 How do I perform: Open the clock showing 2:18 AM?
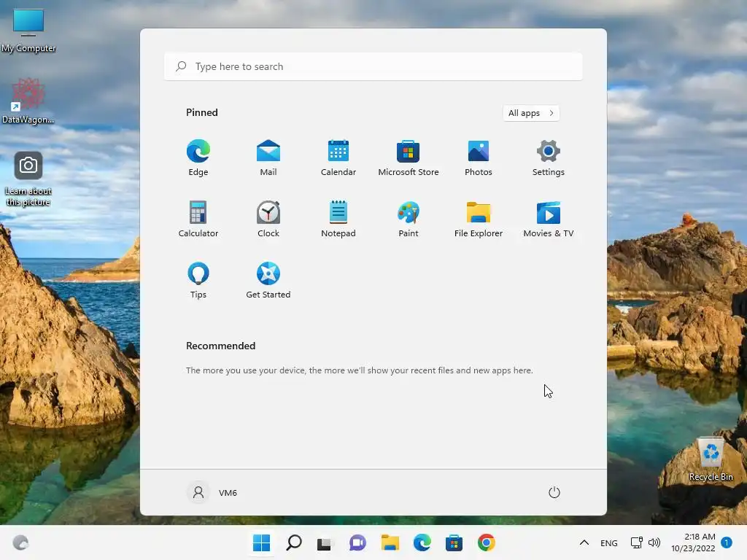tap(693, 542)
